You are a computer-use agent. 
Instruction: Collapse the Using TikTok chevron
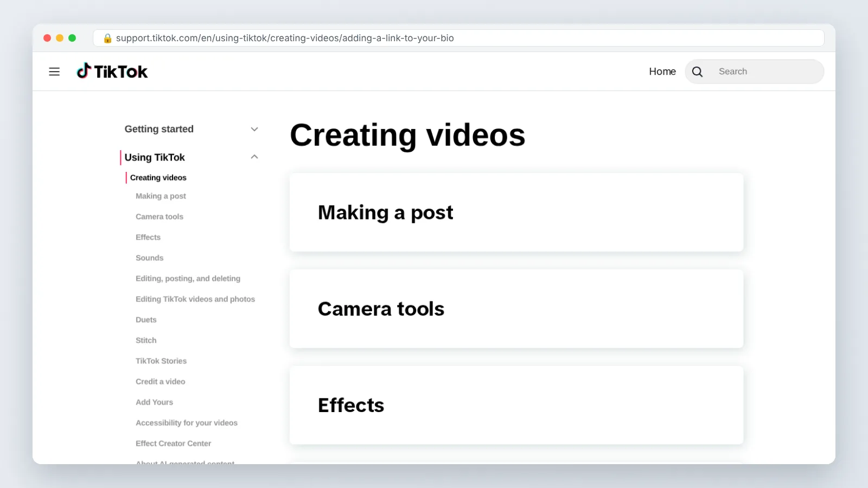[x=254, y=157]
